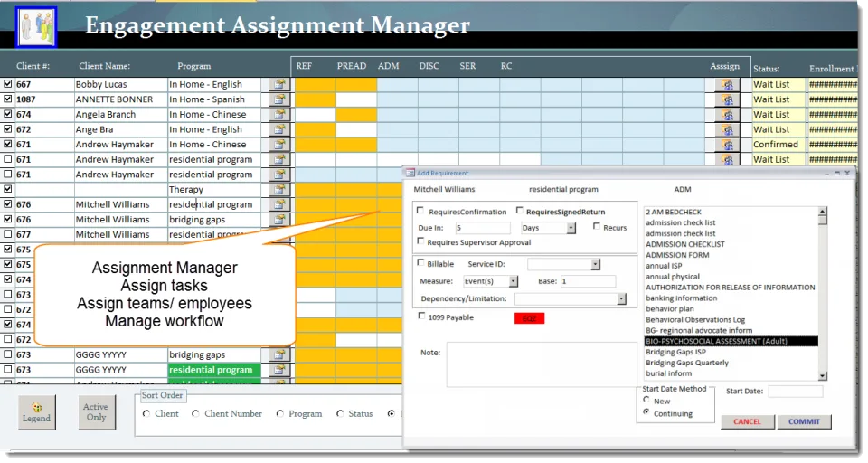Open program icon for Mitchell Williams bridging gaps
The height and width of the screenshot is (463, 868).
coord(279,220)
